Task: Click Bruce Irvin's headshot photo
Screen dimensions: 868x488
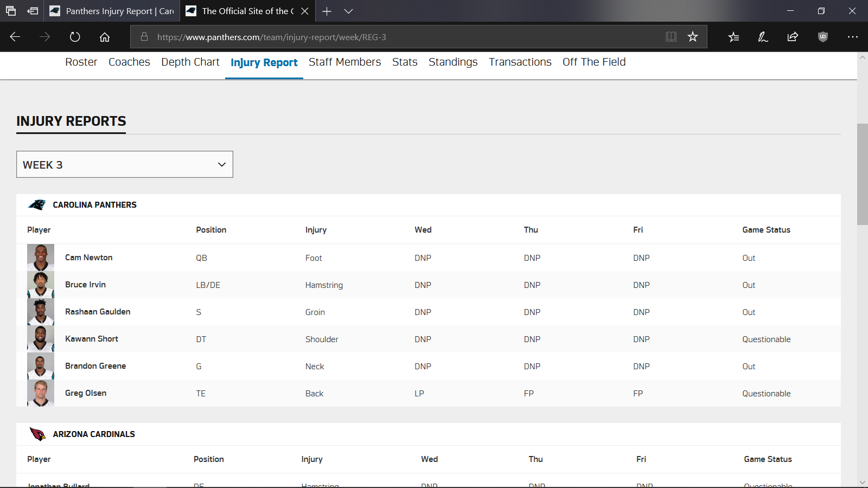Action: [x=41, y=285]
